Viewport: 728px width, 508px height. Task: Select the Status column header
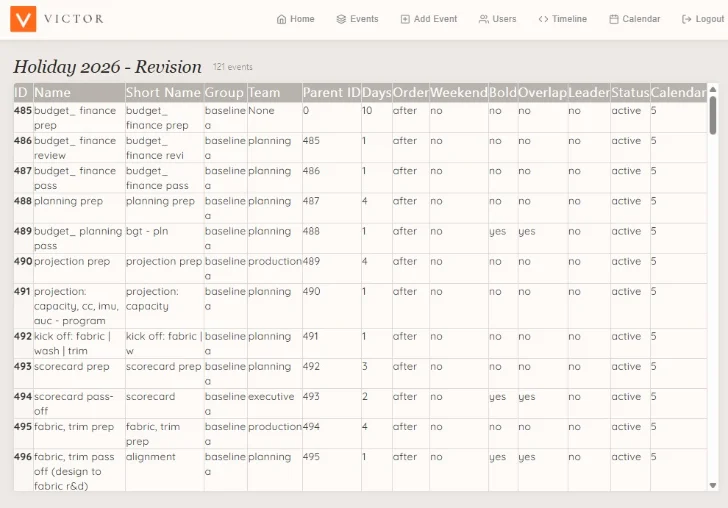coord(630,92)
